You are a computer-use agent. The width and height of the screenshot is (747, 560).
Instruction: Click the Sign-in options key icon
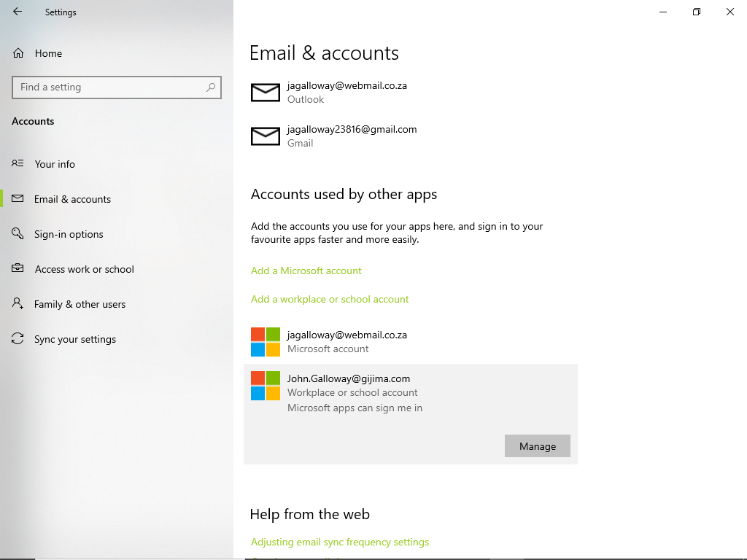click(17, 233)
